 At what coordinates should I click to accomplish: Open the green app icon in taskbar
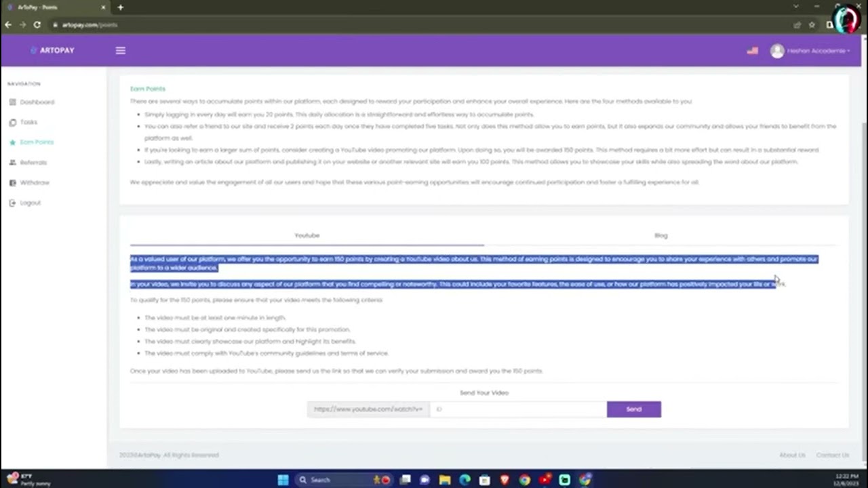[x=564, y=480]
